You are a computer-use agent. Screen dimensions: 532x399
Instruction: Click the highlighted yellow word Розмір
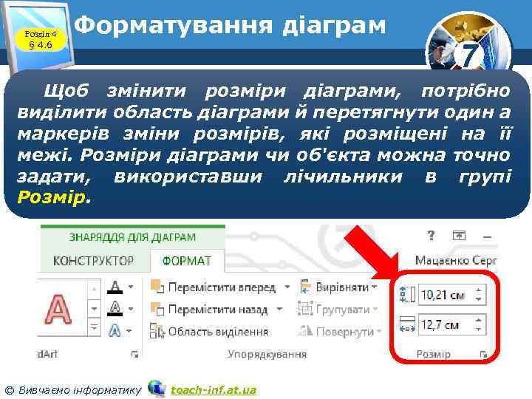point(51,197)
